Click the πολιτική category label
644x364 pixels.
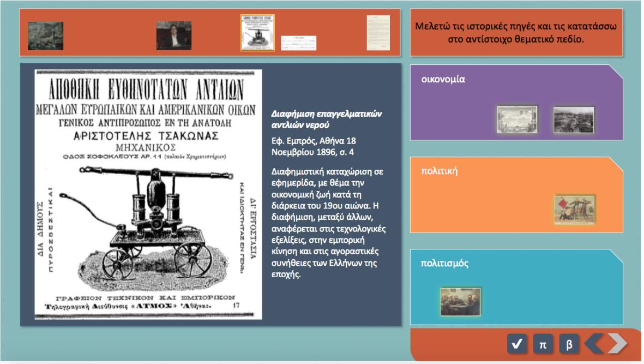tap(439, 171)
